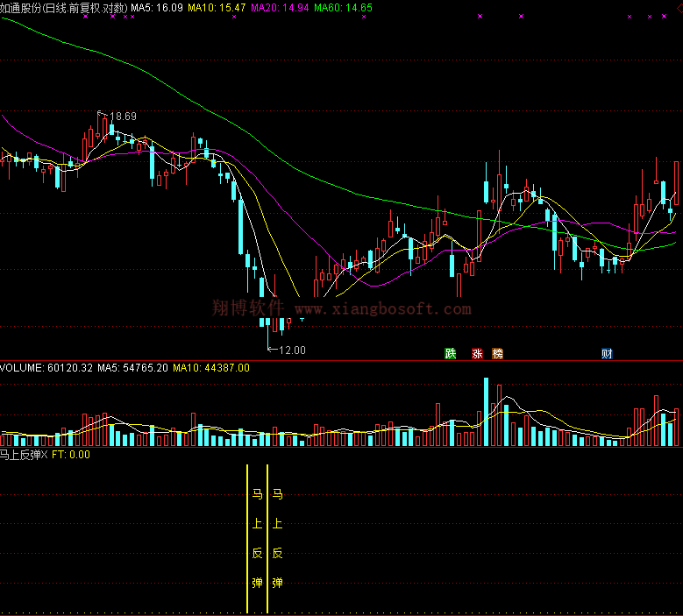
Task: Open the orange 榜 ranking icon
Action: [497, 353]
